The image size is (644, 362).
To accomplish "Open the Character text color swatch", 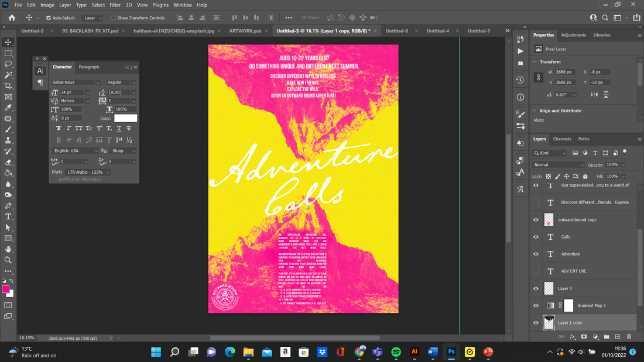I will pos(126,118).
